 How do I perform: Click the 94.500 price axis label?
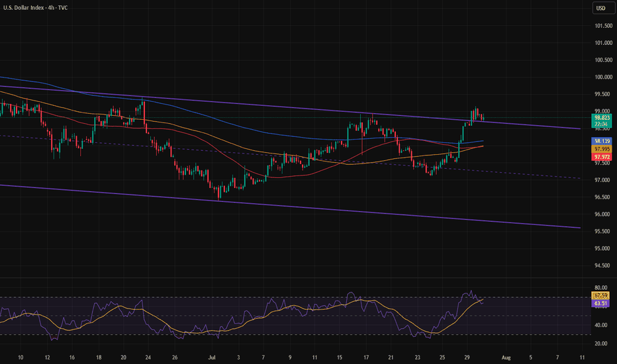tap(603, 265)
